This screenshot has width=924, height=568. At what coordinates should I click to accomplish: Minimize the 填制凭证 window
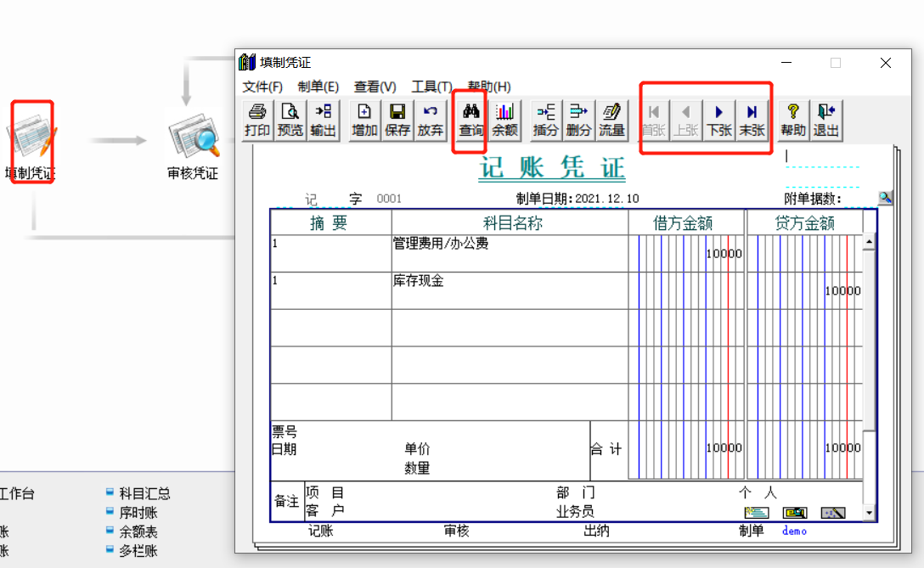pos(786,63)
